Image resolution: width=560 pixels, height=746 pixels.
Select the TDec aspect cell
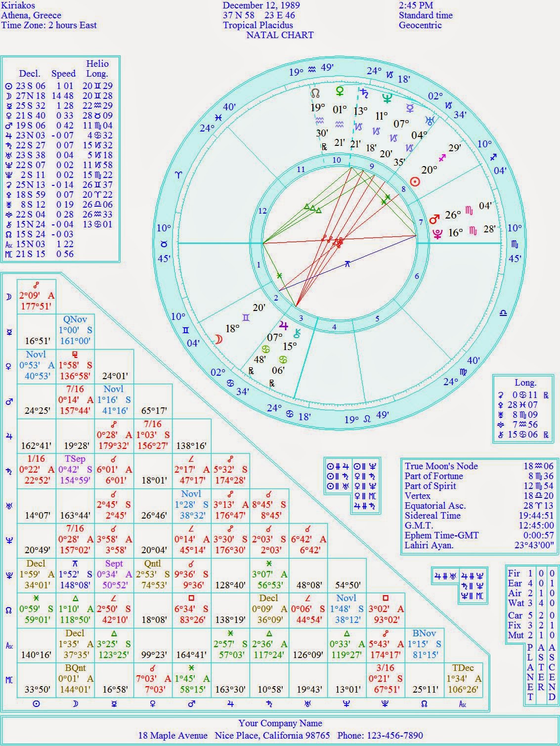pyautogui.click(x=463, y=680)
